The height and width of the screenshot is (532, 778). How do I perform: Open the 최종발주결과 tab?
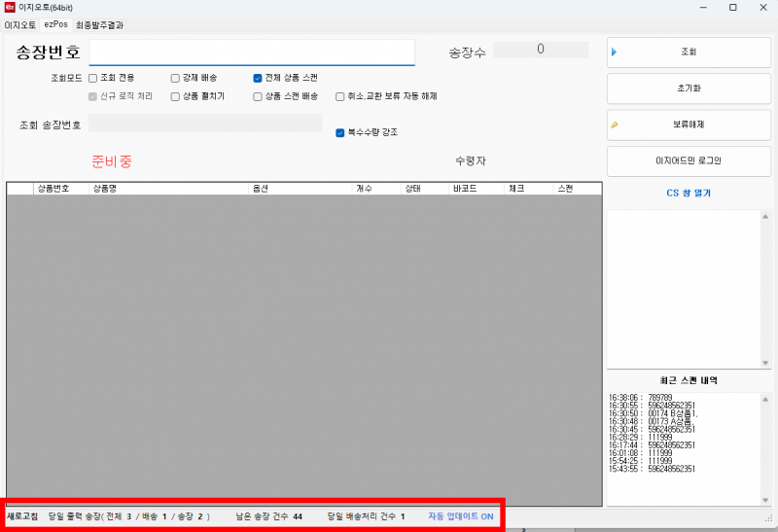point(100,25)
